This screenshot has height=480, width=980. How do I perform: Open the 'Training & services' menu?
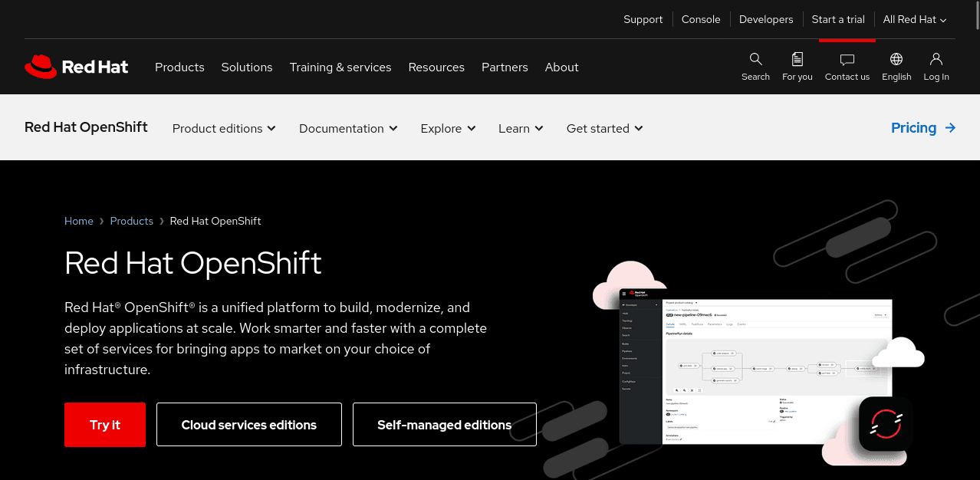pyautogui.click(x=340, y=67)
